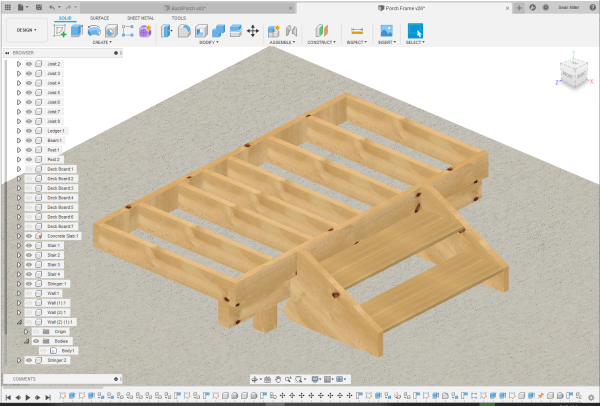Open the timeline settings gear
600x406 pixels.
pyautogui.click(x=591, y=398)
